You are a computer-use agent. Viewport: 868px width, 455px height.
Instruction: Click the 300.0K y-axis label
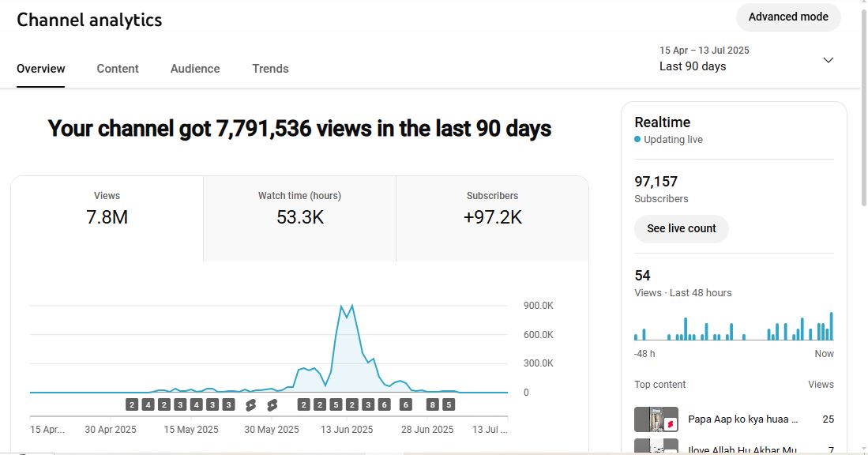[538, 363]
